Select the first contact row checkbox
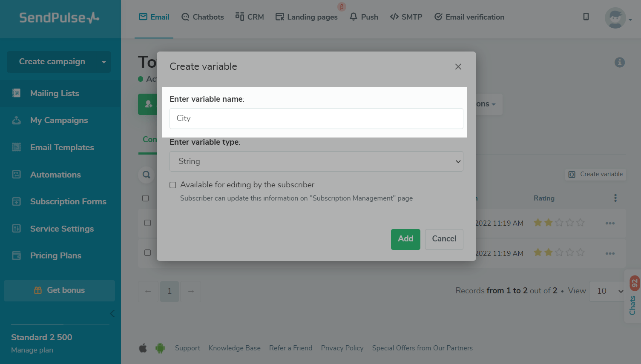Screen dimensions: 641x364 tap(148, 223)
